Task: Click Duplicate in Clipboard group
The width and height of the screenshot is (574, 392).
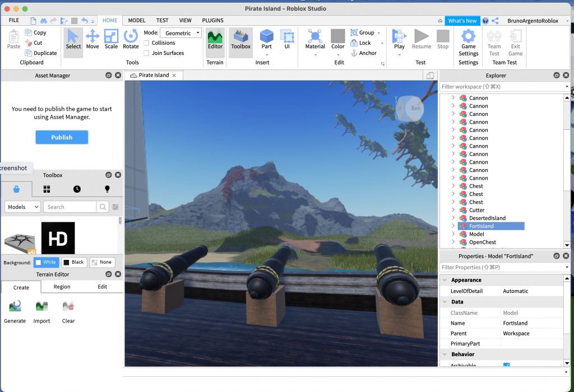Action: 40,53
